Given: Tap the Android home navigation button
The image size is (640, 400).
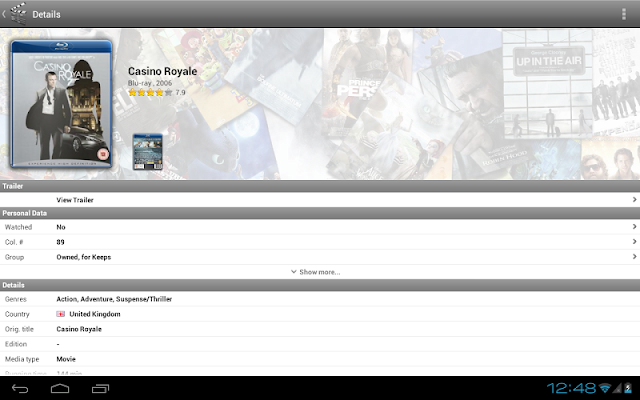Looking at the screenshot, I should tap(60, 389).
